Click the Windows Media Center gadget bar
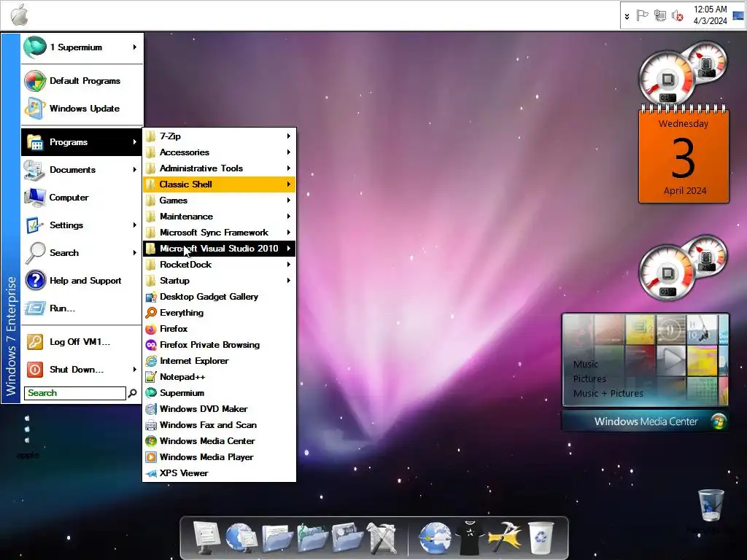Image resolution: width=747 pixels, height=560 pixels. click(x=646, y=421)
